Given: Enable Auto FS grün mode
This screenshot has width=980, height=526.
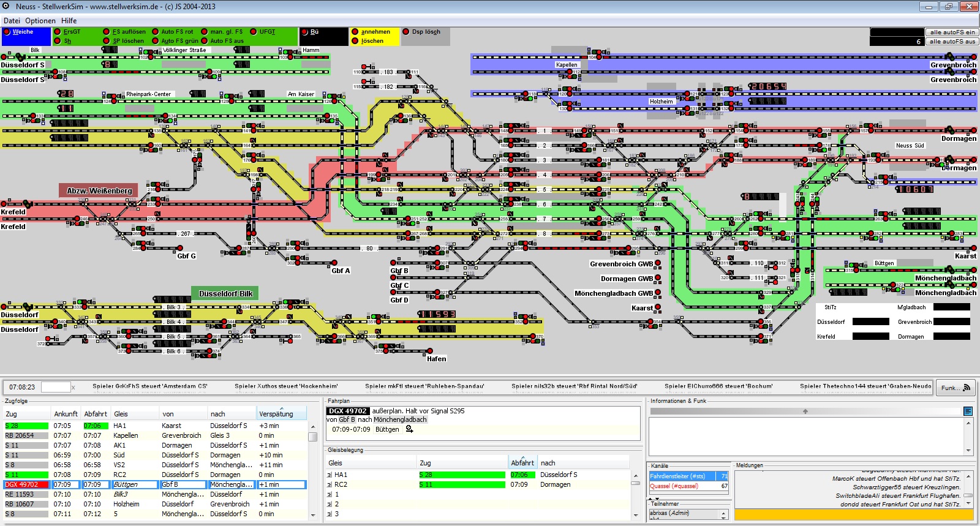Looking at the screenshot, I should [x=175, y=41].
